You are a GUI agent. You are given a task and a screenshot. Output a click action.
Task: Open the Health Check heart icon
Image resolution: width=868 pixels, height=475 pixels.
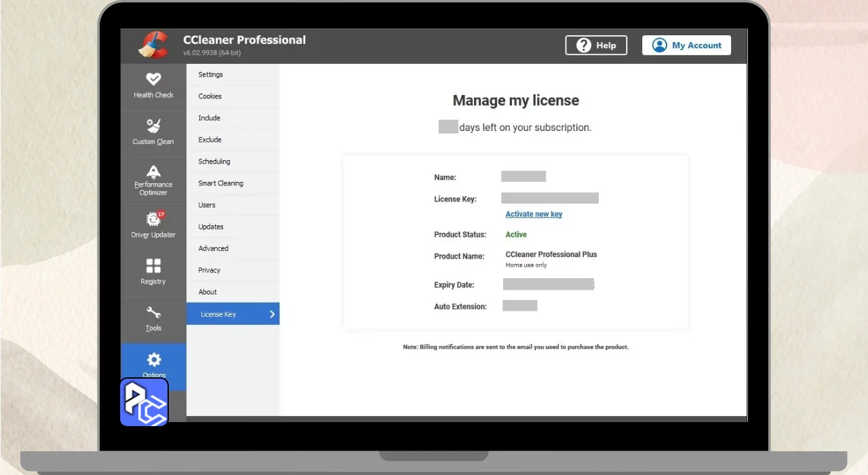153,79
